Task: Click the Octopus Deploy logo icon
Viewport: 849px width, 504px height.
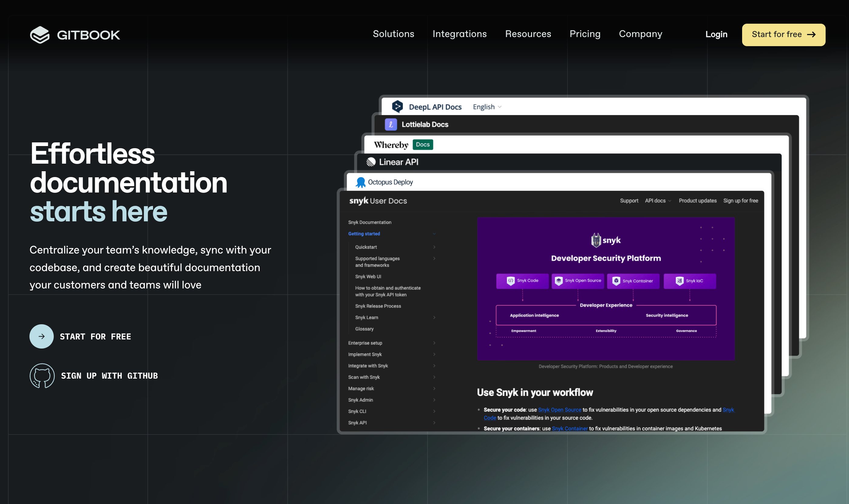Action: coord(360,182)
